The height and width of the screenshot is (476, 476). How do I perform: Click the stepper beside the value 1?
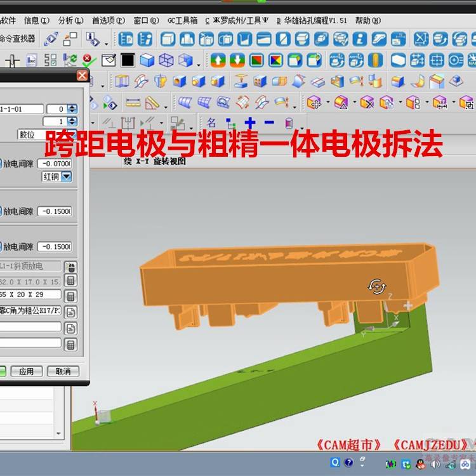pyautogui.click(x=72, y=121)
